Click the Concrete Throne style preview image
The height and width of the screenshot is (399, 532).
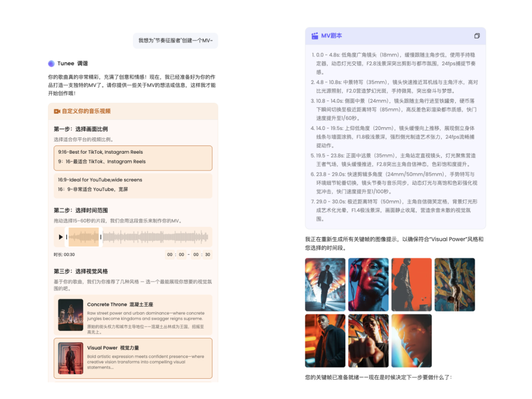click(70, 315)
